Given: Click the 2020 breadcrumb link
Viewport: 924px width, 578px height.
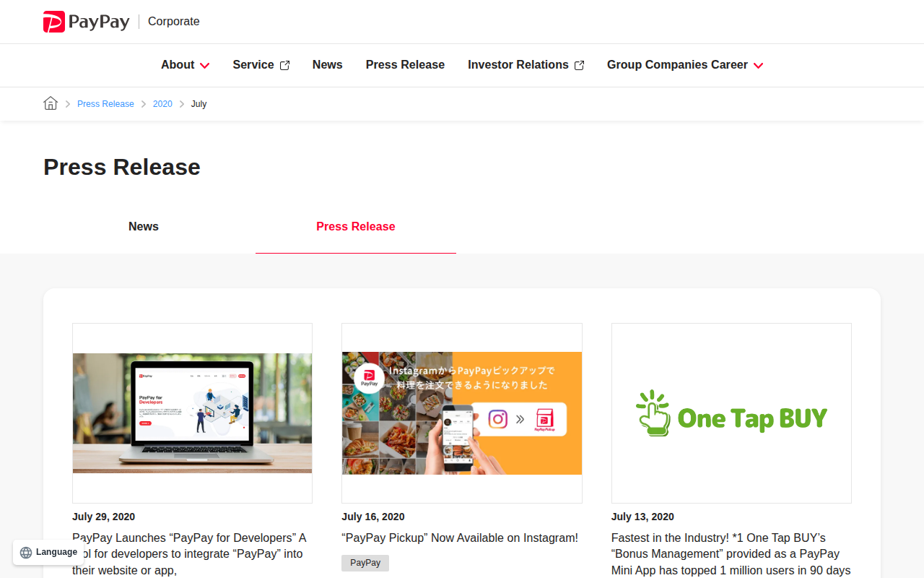Looking at the screenshot, I should tap(162, 104).
